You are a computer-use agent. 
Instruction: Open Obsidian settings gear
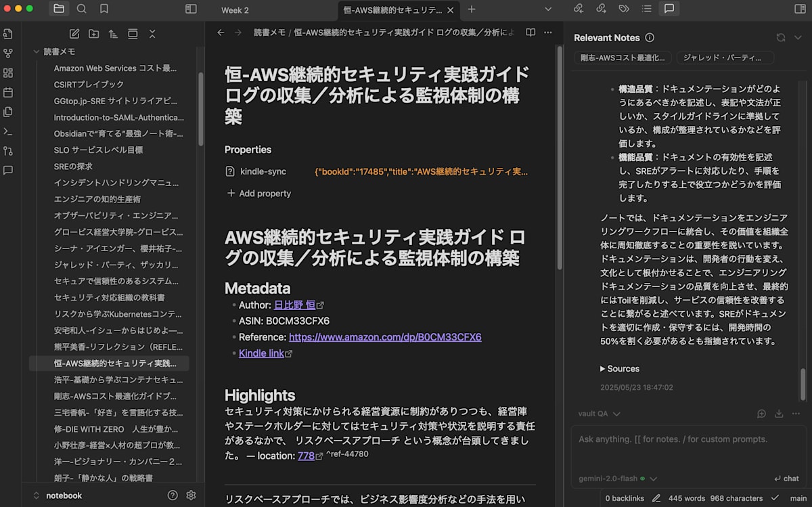[x=191, y=495]
